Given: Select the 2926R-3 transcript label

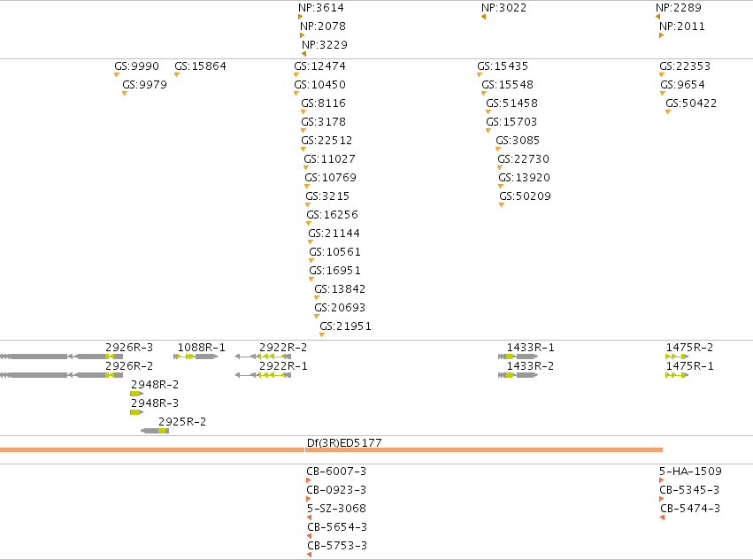Looking at the screenshot, I should click(x=129, y=348).
